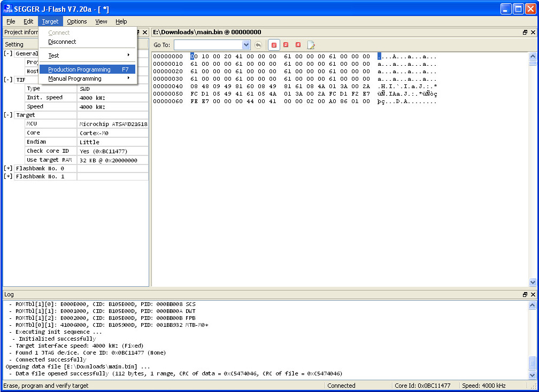Viewport: 539px width, 392px height.
Task: Click the Go To address input field
Action: coord(209,45)
